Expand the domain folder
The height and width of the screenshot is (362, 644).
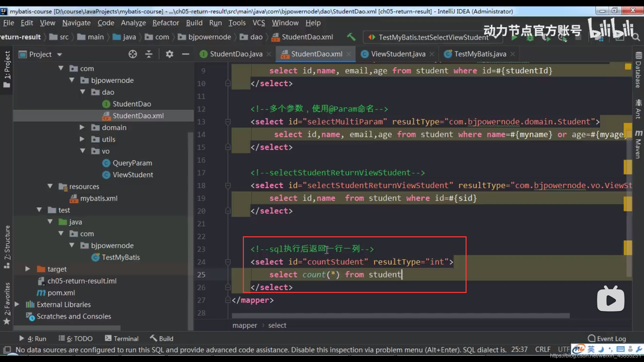(x=82, y=127)
